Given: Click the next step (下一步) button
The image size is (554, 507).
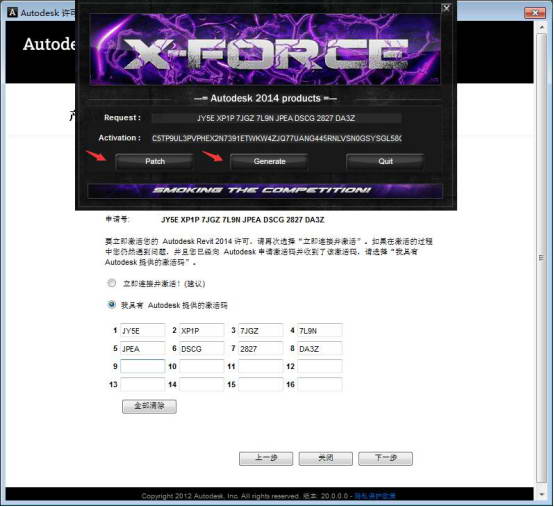Looking at the screenshot, I should 385,459.
